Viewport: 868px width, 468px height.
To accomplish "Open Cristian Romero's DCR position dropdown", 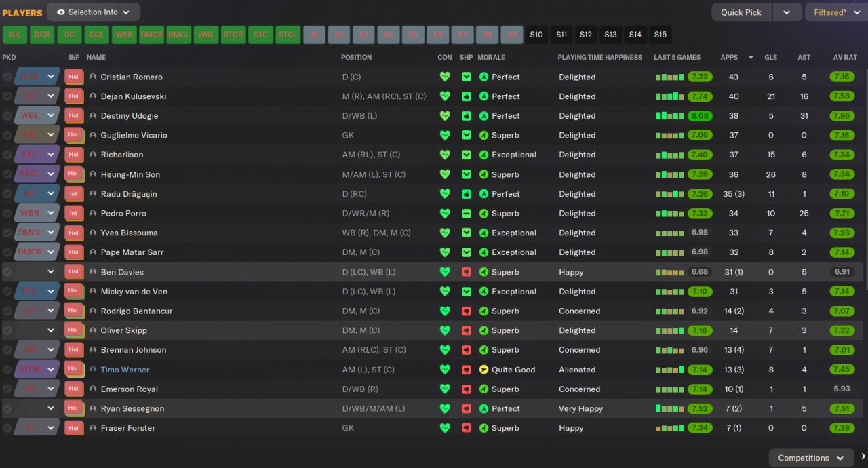I will click(37, 77).
